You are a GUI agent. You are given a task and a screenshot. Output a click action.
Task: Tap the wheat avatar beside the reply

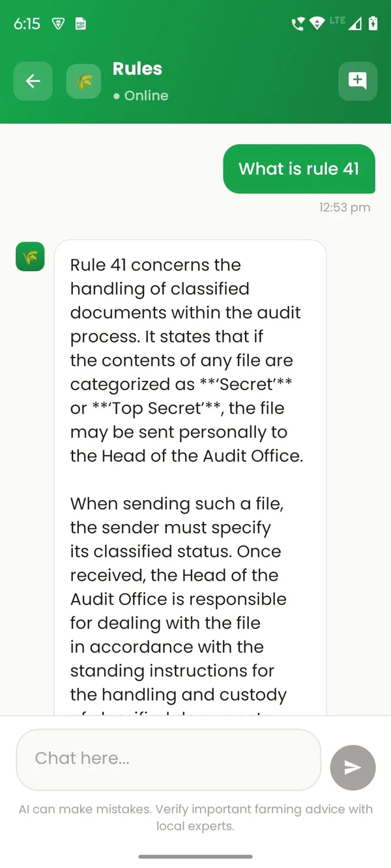pyautogui.click(x=30, y=256)
